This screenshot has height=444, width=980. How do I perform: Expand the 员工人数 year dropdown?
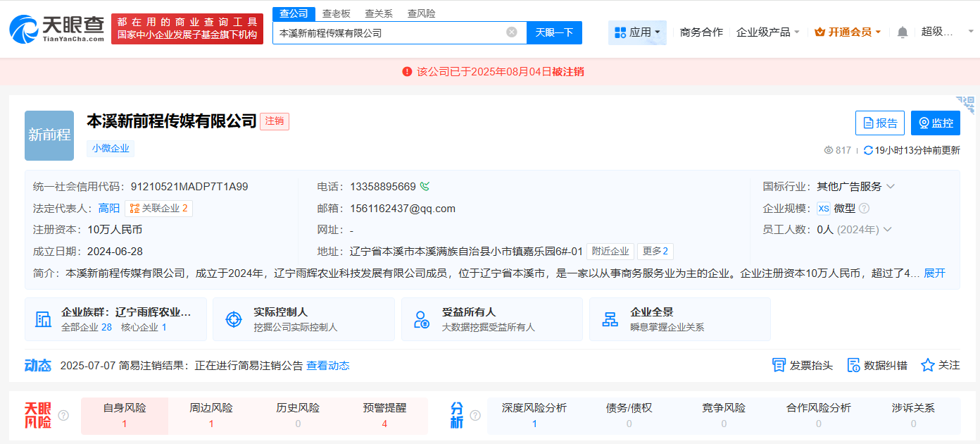click(x=887, y=230)
